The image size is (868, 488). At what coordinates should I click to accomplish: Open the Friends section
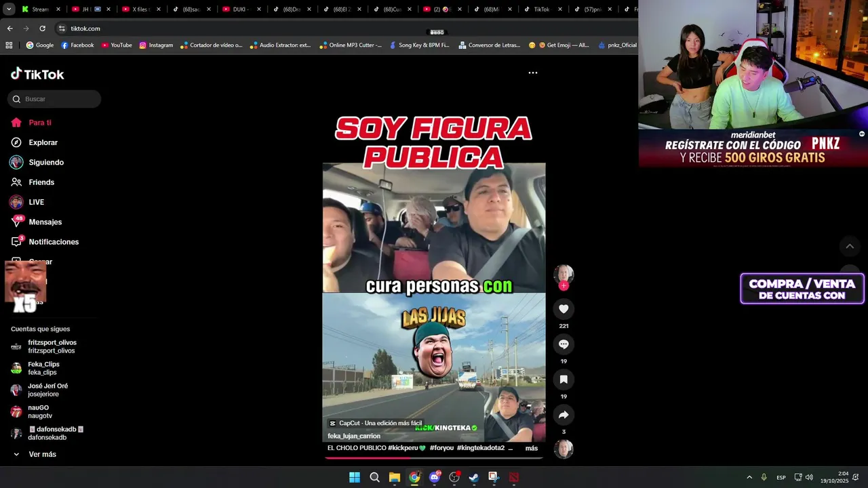click(x=33, y=182)
